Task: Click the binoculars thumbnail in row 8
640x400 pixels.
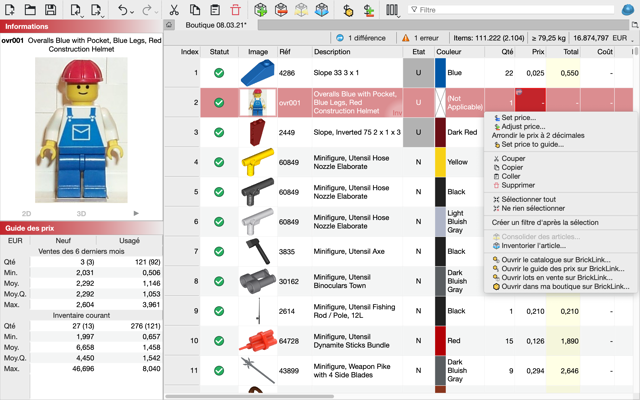Action: [x=258, y=281]
